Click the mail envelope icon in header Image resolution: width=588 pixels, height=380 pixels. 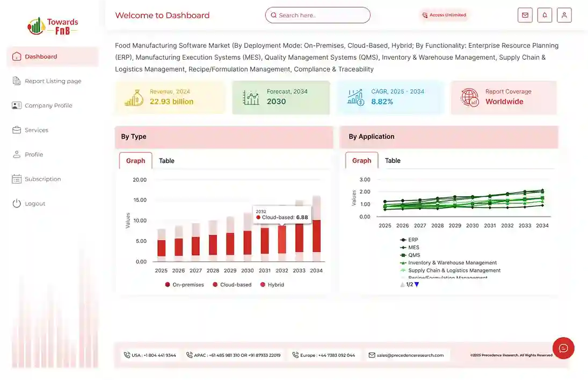[x=525, y=15]
